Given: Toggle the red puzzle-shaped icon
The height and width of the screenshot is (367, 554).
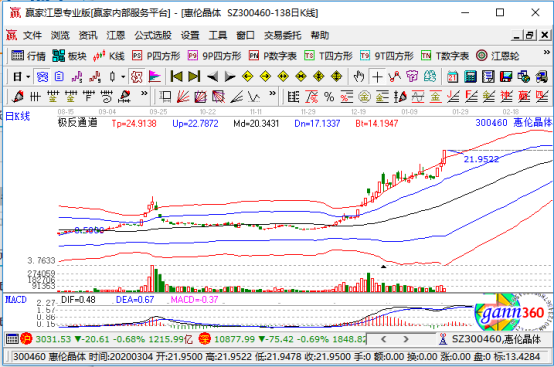Looking at the screenshot, I should point(137,77).
